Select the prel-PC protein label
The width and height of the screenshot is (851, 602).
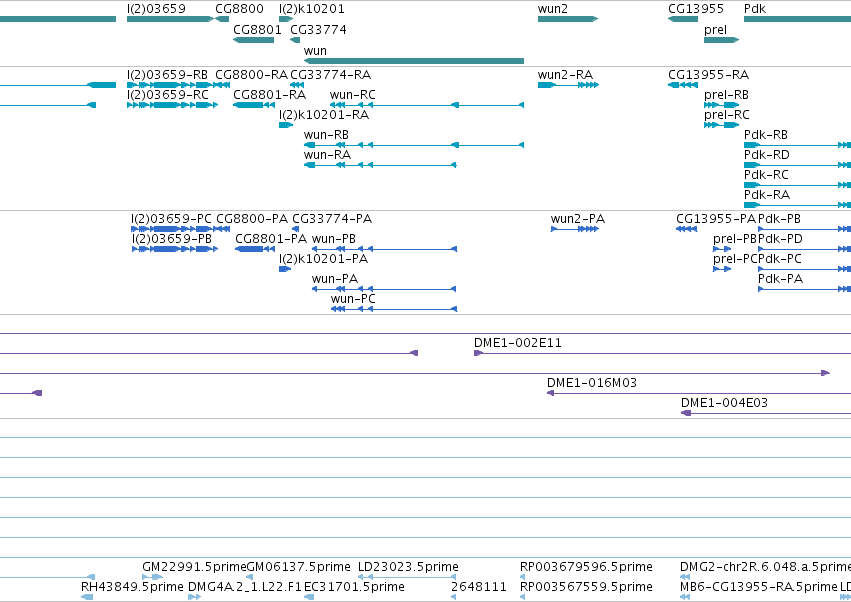click(x=735, y=259)
